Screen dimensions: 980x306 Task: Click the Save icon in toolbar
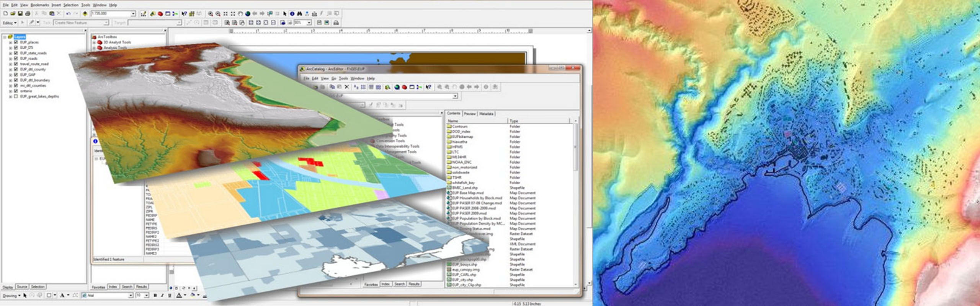[20, 13]
